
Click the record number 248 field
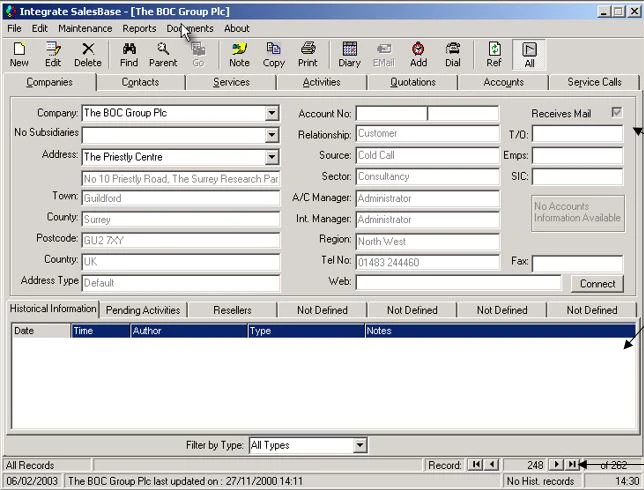tap(526, 465)
